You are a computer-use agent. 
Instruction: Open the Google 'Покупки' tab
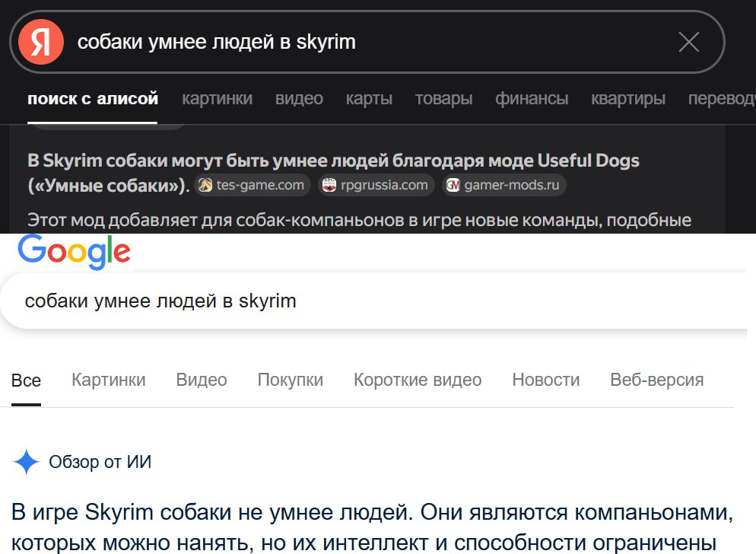coord(291,380)
